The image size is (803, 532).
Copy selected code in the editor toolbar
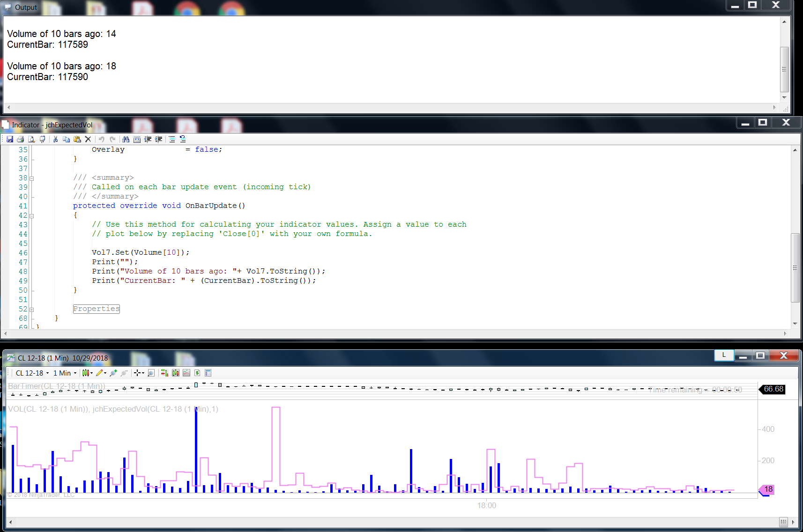point(66,139)
